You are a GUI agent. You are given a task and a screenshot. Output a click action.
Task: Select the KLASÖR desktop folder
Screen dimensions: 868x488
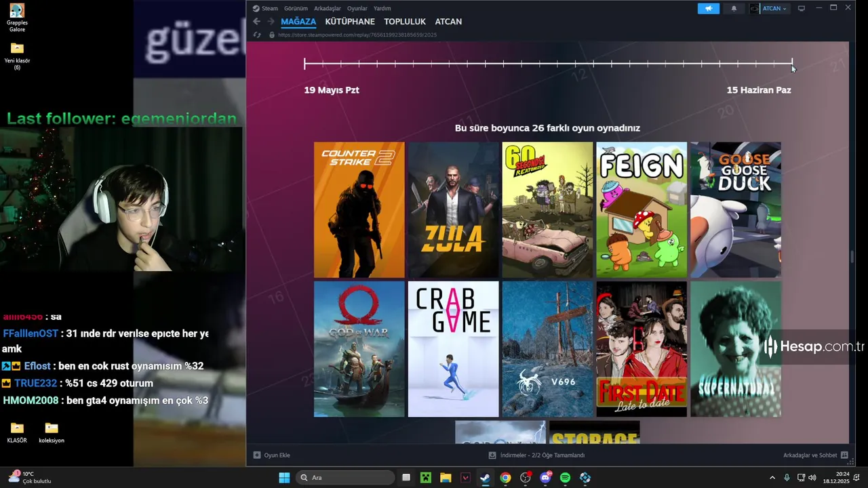click(x=17, y=432)
